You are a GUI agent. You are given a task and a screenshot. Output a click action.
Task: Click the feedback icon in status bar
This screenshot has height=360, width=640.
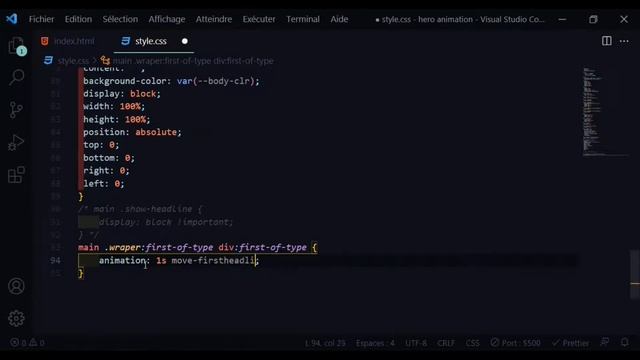(x=604, y=342)
